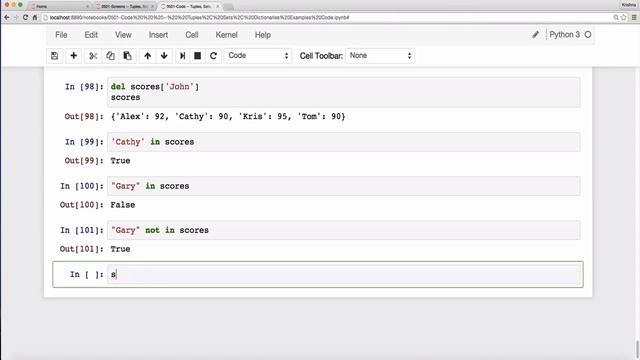
Task: Open the cell type Code dropdown
Action: click(258, 56)
